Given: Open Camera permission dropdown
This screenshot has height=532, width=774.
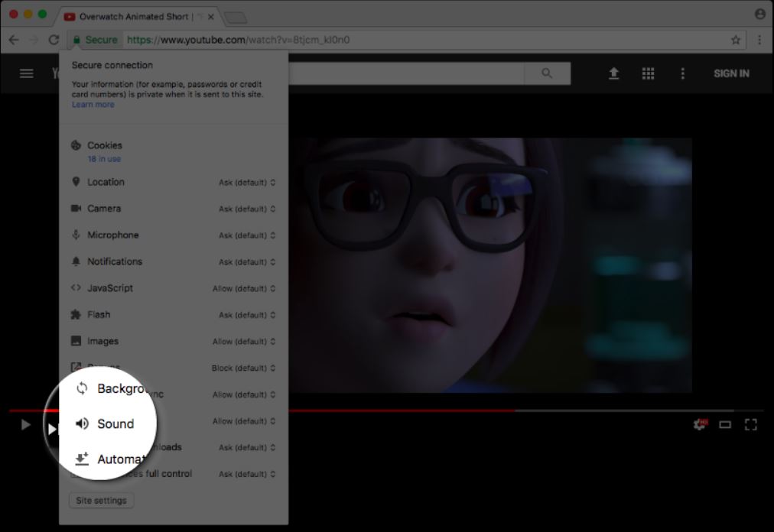Looking at the screenshot, I should (x=247, y=209).
